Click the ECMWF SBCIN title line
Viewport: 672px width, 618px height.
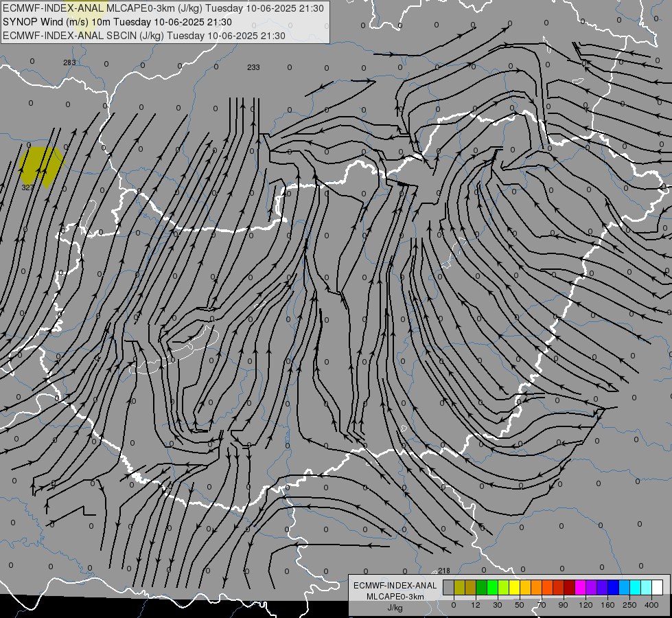144,36
